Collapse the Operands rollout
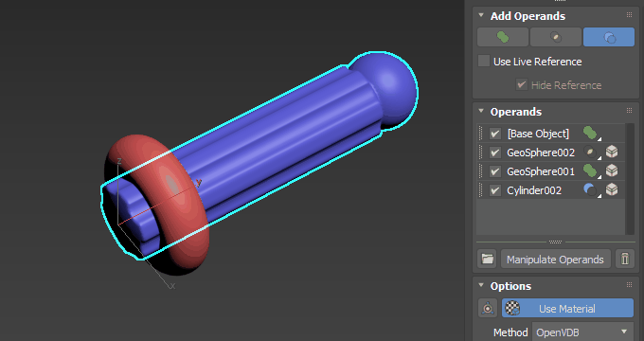 pos(481,112)
